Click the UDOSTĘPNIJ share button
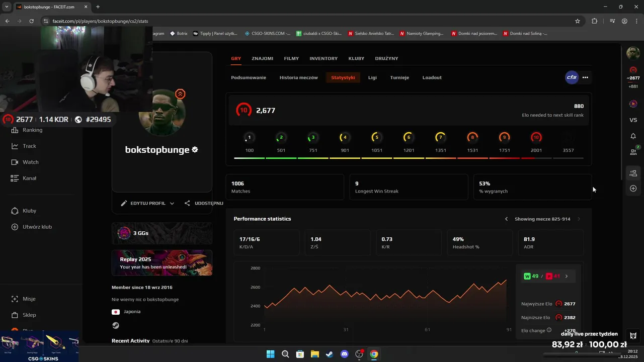The width and height of the screenshot is (644, 362). point(204,203)
